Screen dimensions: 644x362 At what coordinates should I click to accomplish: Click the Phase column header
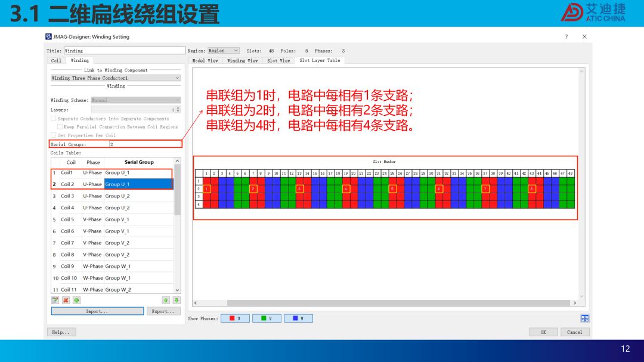pyautogui.click(x=93, y=162)
